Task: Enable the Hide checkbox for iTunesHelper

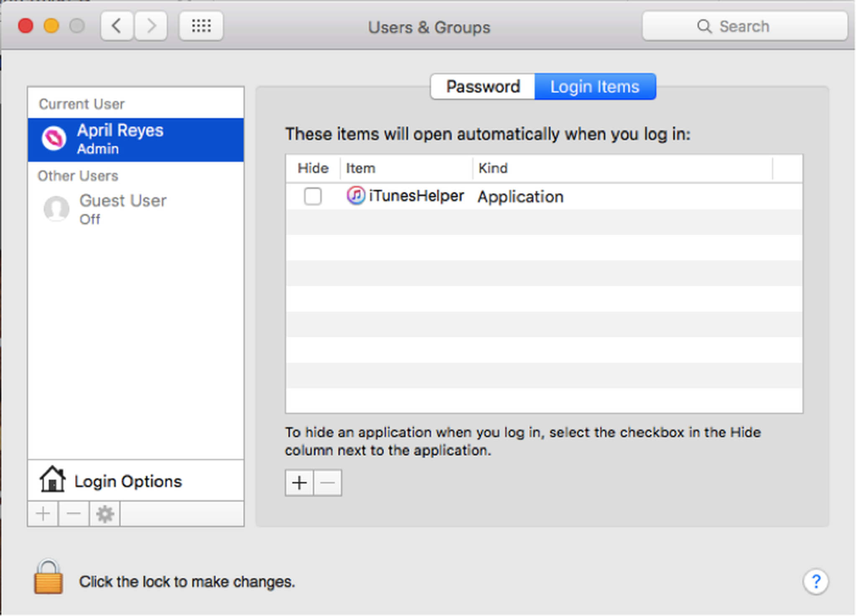Action: pyautogui.click(x=313, y=196)
